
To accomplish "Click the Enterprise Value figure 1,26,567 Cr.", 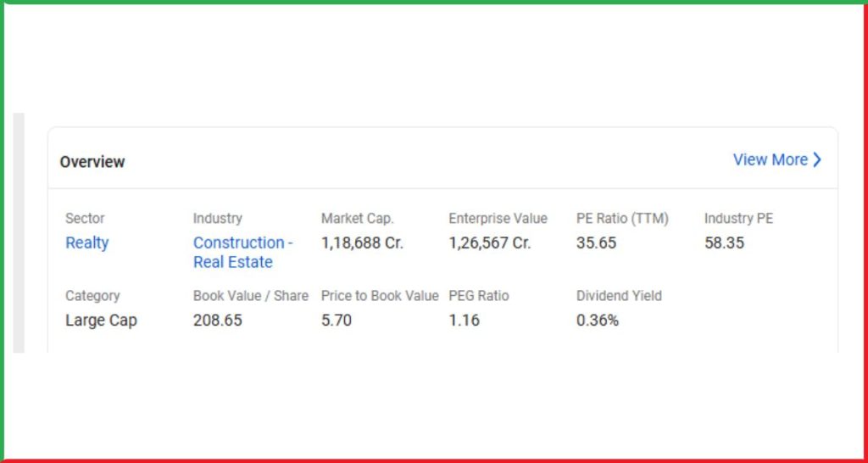I will [490, 243].
